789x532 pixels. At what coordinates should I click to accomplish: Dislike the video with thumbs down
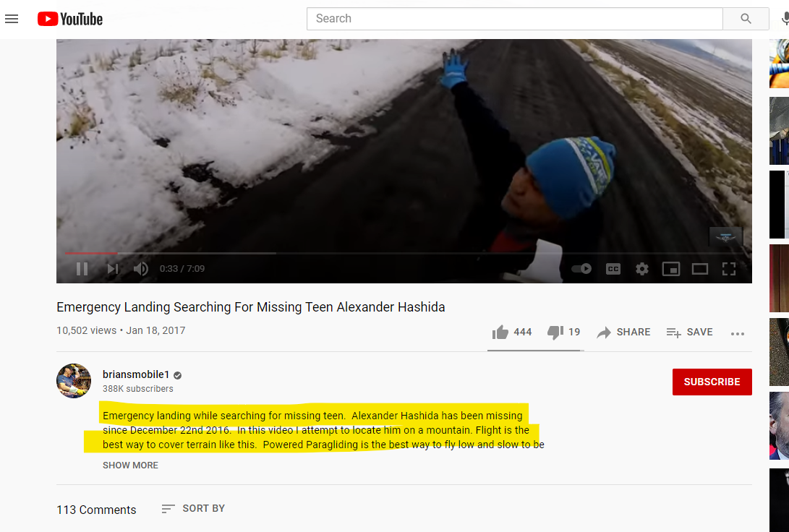pyautogui.click(x=563, y=332)
